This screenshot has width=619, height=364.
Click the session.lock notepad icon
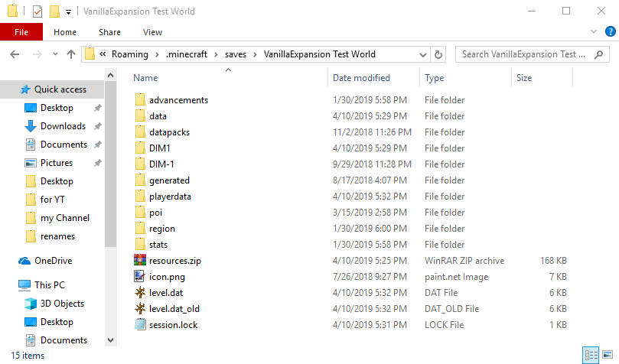[140, 324]
